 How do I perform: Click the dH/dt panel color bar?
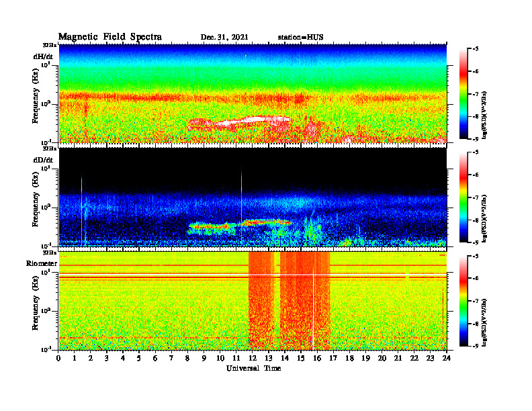(463, 94)
